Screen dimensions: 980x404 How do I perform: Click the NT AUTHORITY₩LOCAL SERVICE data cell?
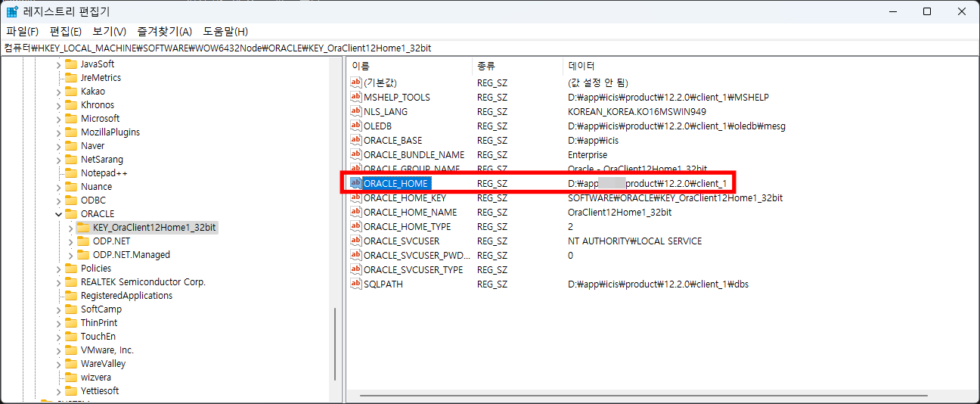click(x=634, y=241)
